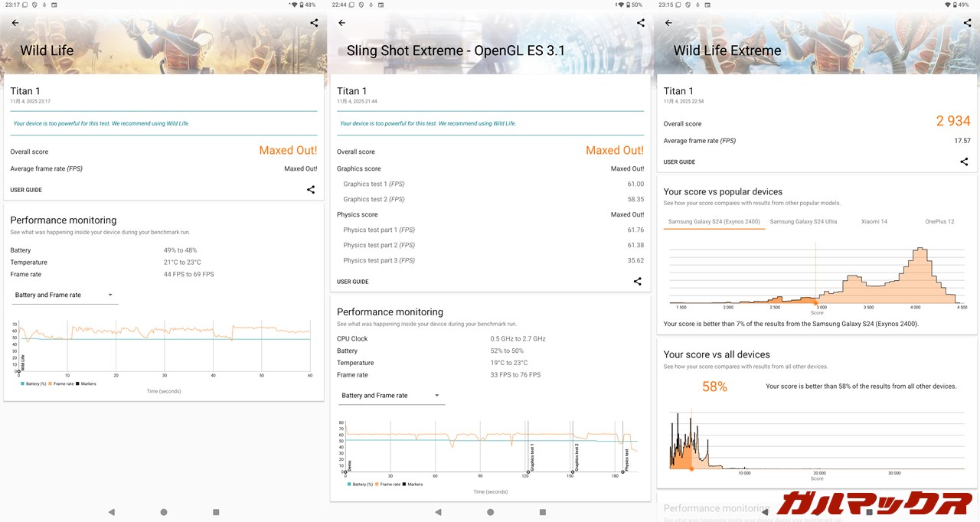Share Sling Shot Extreme result from header
980x522 pixels.
641,23
